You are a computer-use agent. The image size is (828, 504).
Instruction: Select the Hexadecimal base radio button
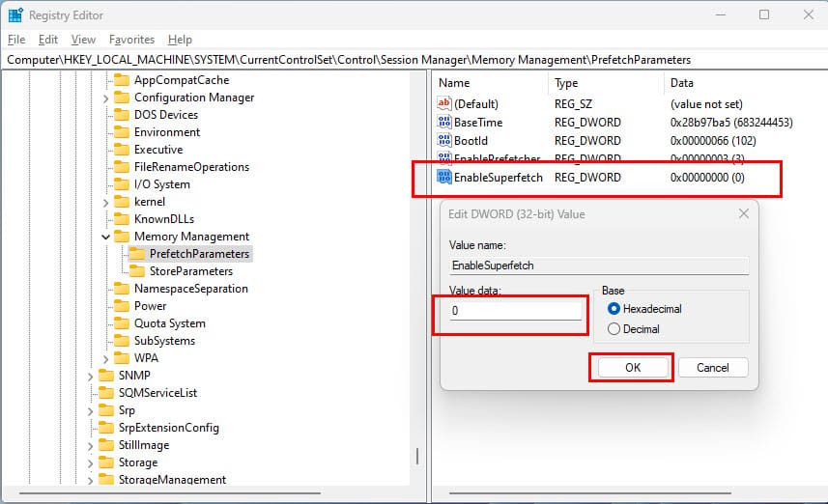click(x=614, y=309)
